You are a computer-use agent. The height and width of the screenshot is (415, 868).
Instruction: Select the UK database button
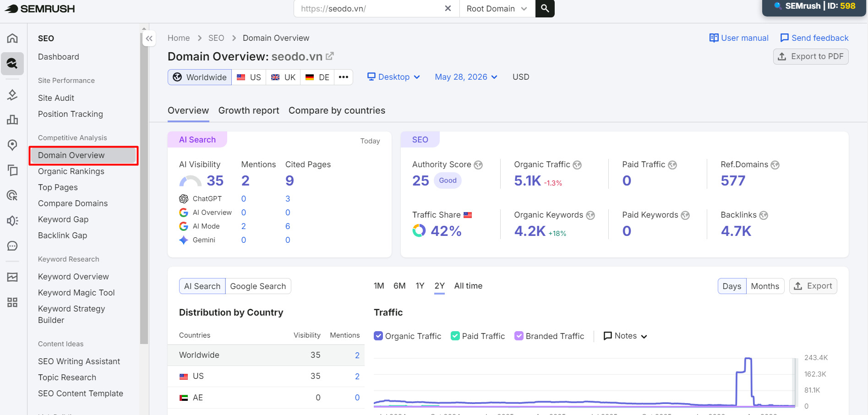click(x=283, y=77)
